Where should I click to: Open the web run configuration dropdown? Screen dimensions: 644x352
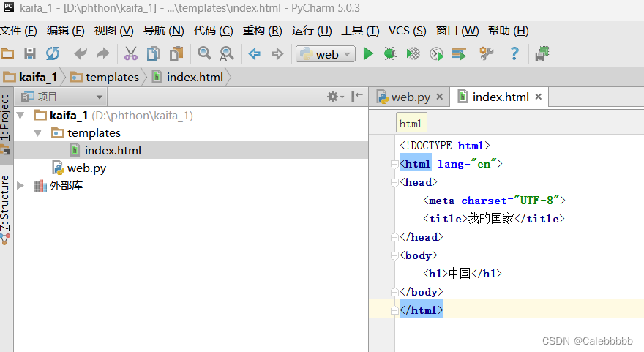325,54
